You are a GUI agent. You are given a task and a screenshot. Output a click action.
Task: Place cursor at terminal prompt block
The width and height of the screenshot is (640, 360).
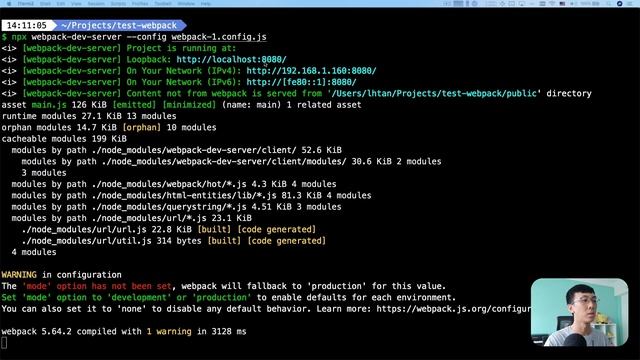coord(4,343)
